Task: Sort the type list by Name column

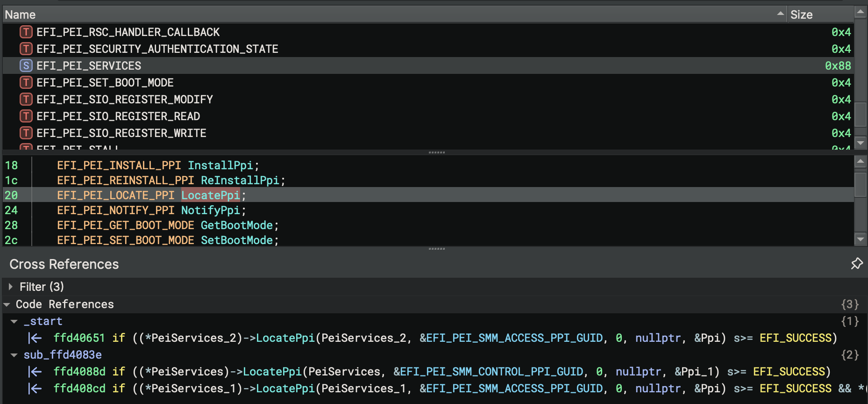Action: click(x=20, y=15)
